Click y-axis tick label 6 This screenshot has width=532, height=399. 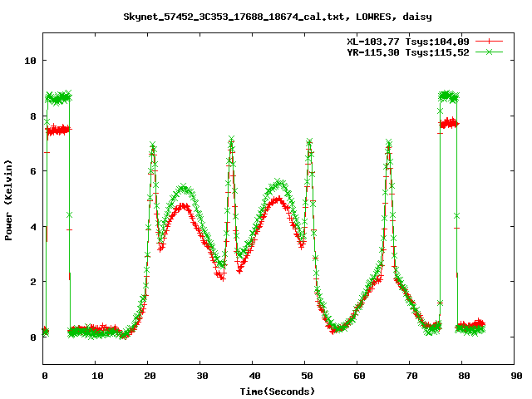(x=33, y=171)
